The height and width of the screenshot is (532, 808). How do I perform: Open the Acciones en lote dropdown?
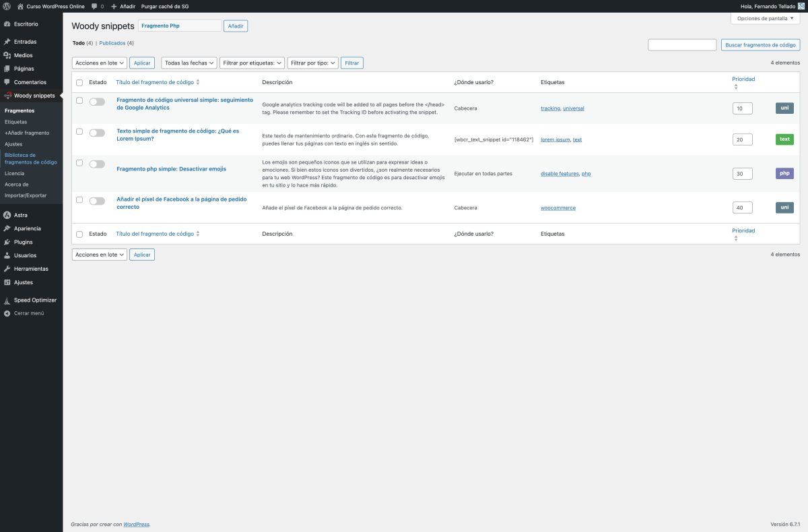point(99,62)
